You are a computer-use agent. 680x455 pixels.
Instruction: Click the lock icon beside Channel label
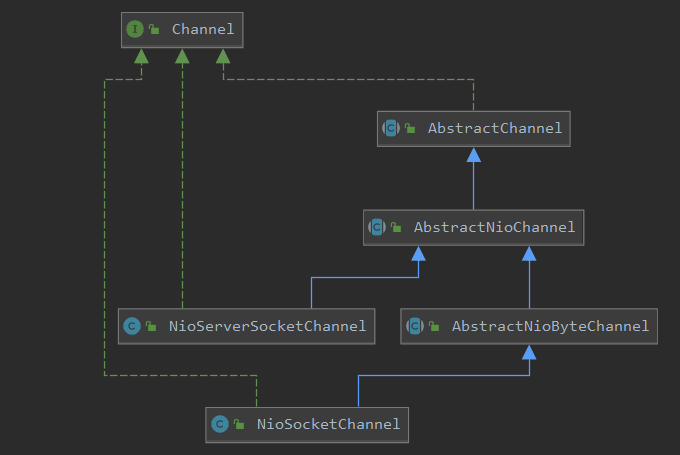(x=155, y=30)
